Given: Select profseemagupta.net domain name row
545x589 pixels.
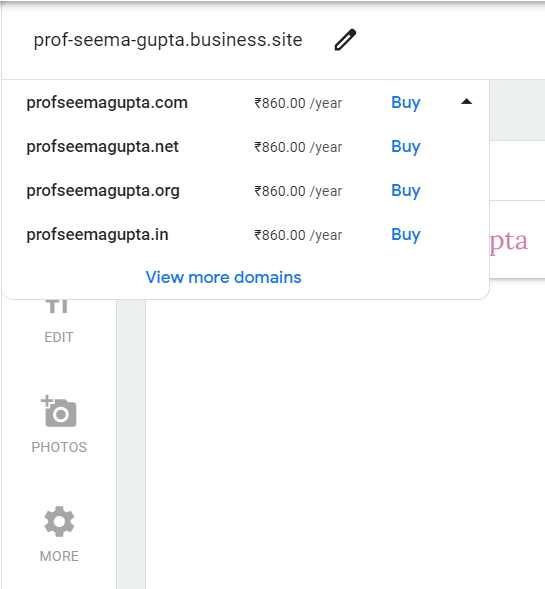Looking at the screenshot, I should point(246,146).
